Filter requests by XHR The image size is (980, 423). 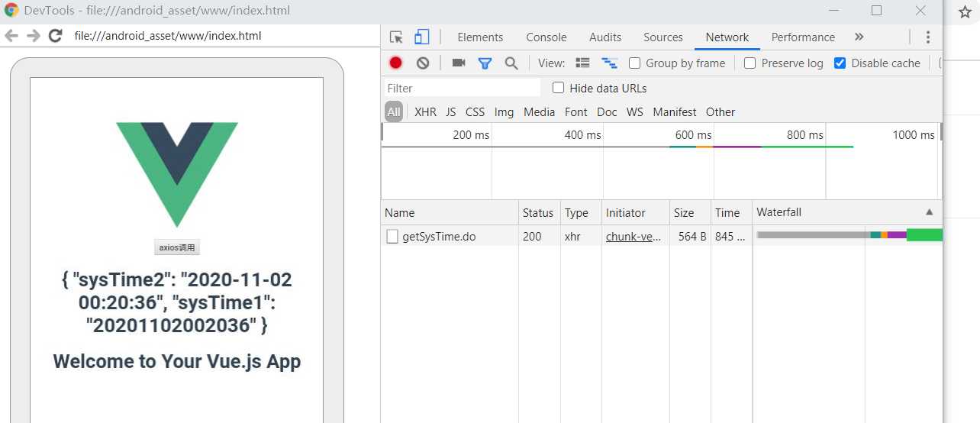pyautogui.click(x=425, y=112)
